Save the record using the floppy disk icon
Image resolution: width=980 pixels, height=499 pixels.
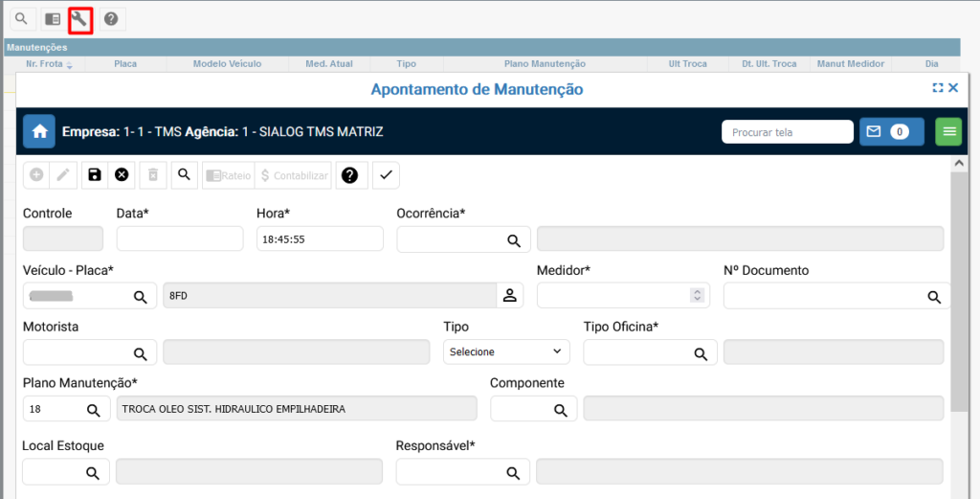94,175
